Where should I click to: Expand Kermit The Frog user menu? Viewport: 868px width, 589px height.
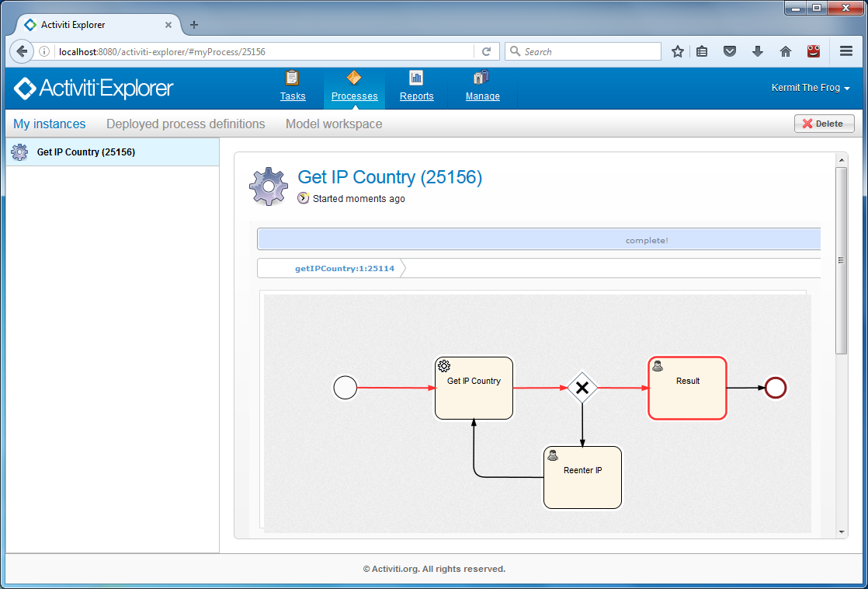pos(810,88)
